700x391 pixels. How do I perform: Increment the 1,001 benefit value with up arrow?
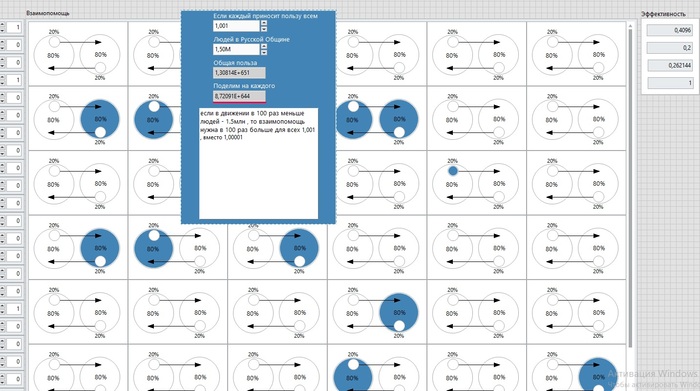pyautogui.click(x=264, y=23)
